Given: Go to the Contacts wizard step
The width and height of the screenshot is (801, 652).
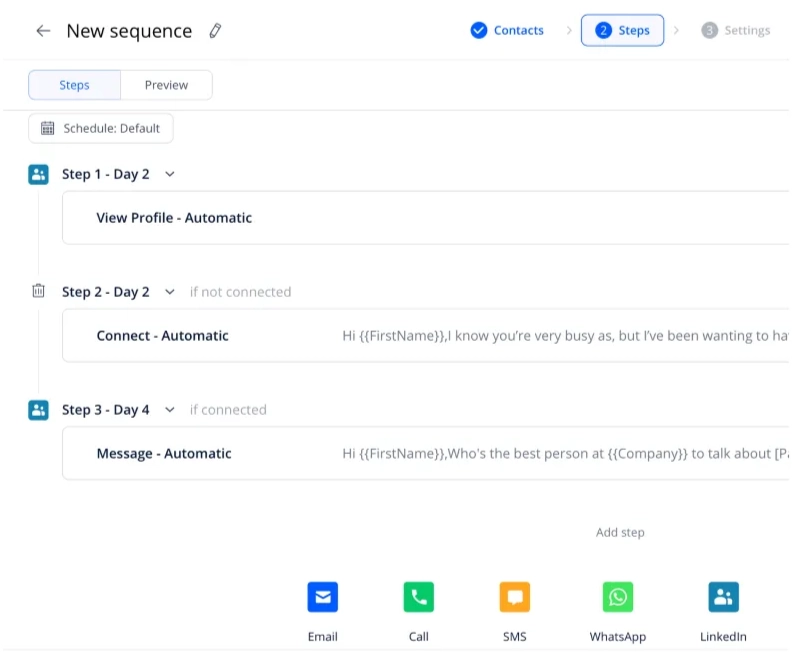Looking at the screenshot, I should pyautogui.click(x=507, y=31).
